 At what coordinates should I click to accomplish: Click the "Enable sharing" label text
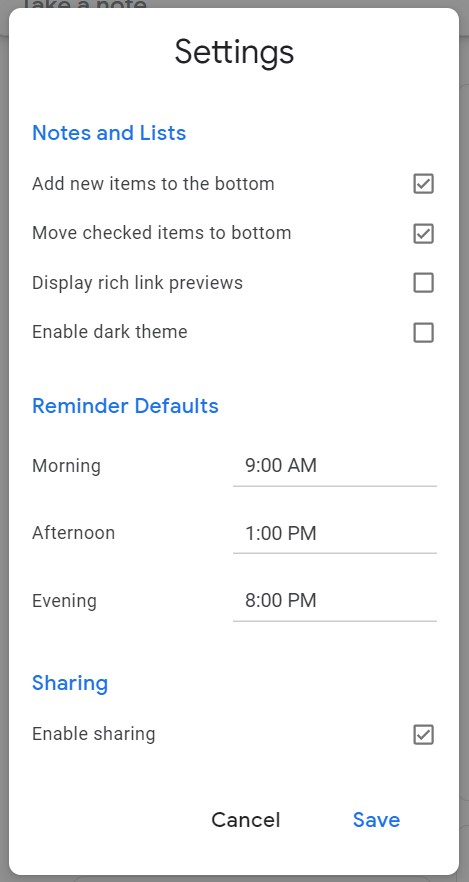click(93, 734)
